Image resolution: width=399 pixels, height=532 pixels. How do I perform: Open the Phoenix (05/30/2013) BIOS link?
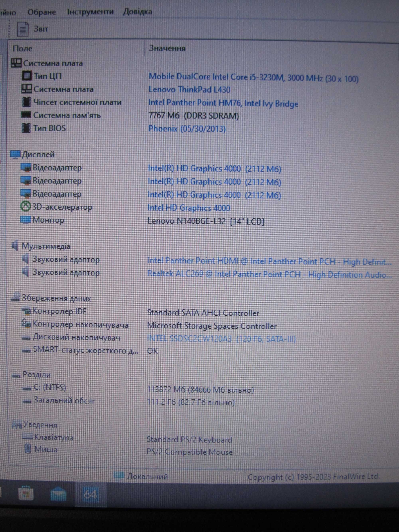tap(187, 129)
